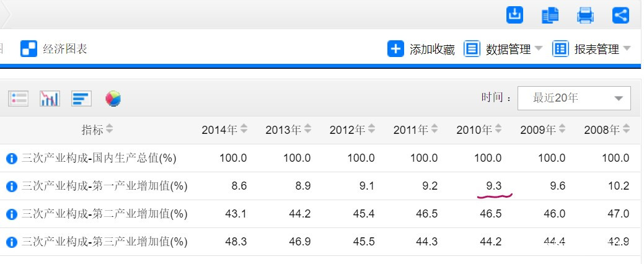This screenshot has height=264, width=644.
Task: Select the pie chart view icon
Action: (x=113, y=98)
